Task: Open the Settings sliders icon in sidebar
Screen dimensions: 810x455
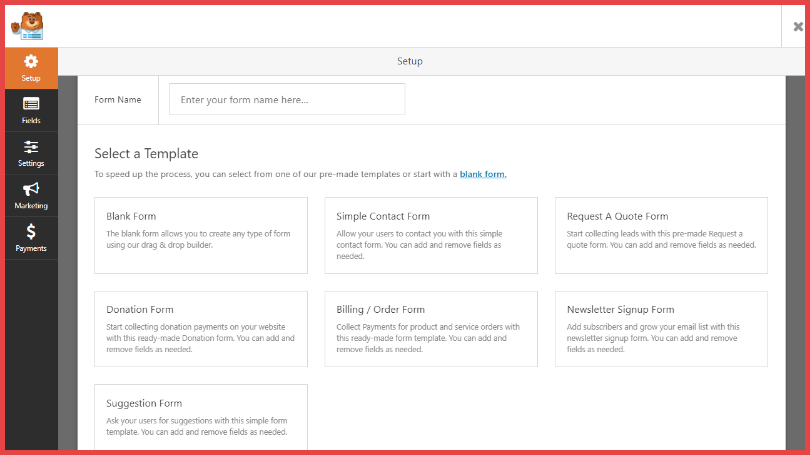Action: pyautogui.click(x=31, y=148)
